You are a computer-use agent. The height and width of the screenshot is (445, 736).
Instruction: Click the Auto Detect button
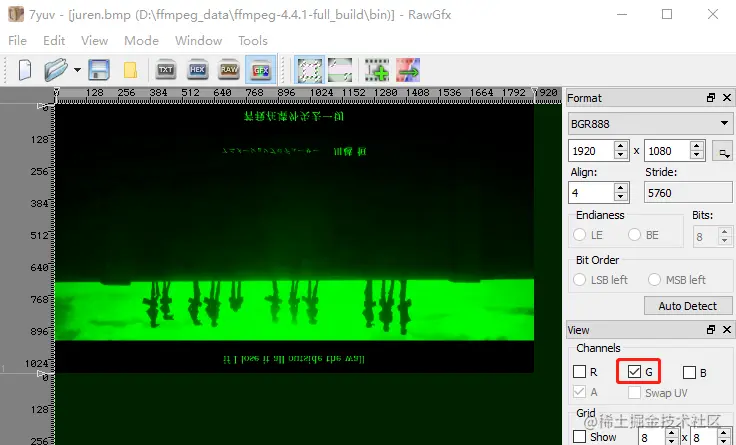[x=688, y=306]
